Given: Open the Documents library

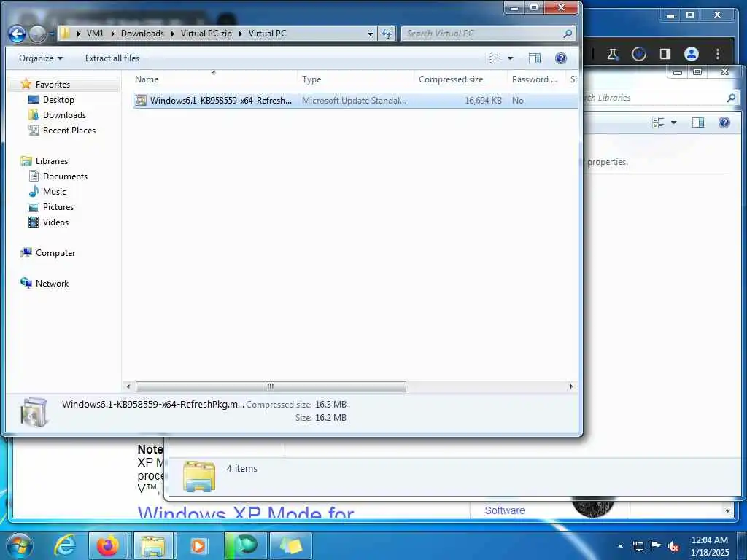Looking at the screenshot, I should pos(65,176).
